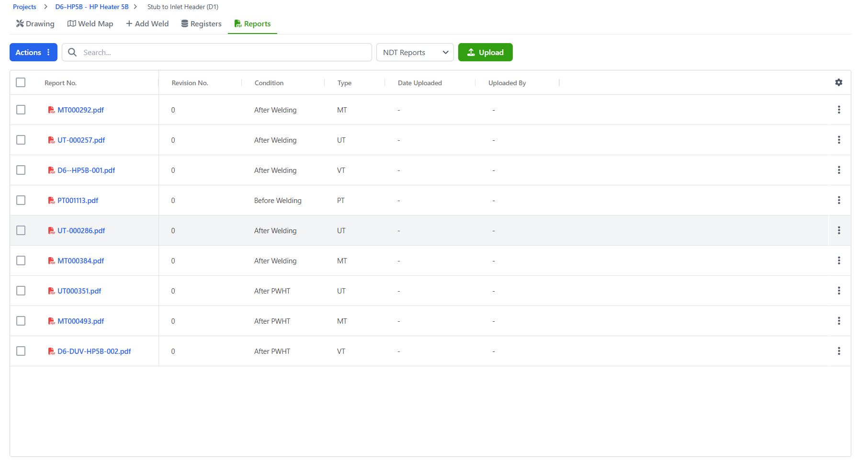This screenshot has width=868, height=464.
Task: Go to the Drawing tab
Action: point(35,24)
